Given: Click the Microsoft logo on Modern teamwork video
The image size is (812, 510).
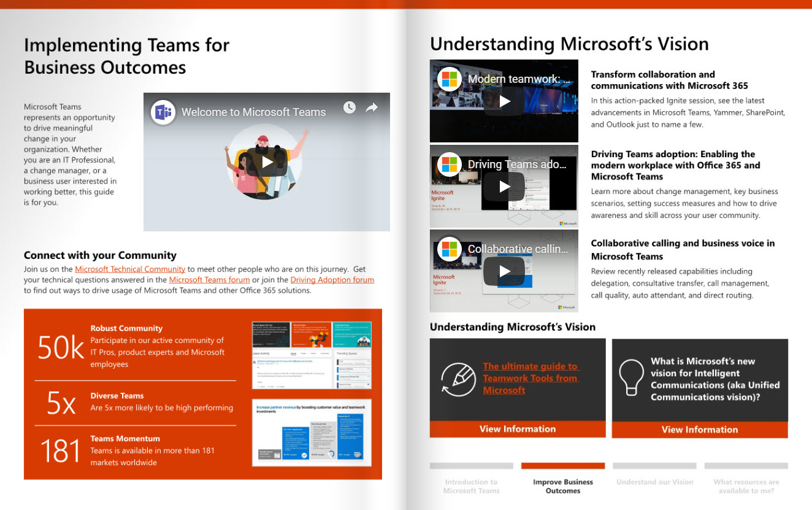Looking at the screenshot, I should click(x=450, y=79).
